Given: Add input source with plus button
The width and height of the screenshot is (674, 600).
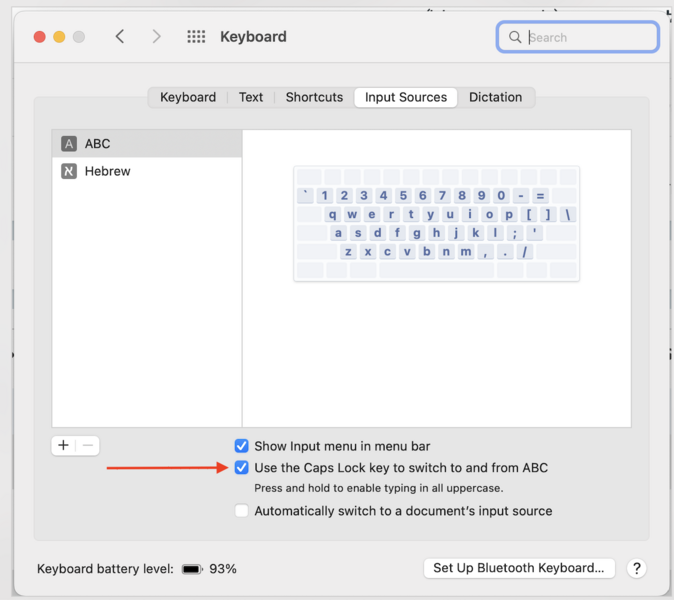Looking at the screenshot, I should point(64,445).
